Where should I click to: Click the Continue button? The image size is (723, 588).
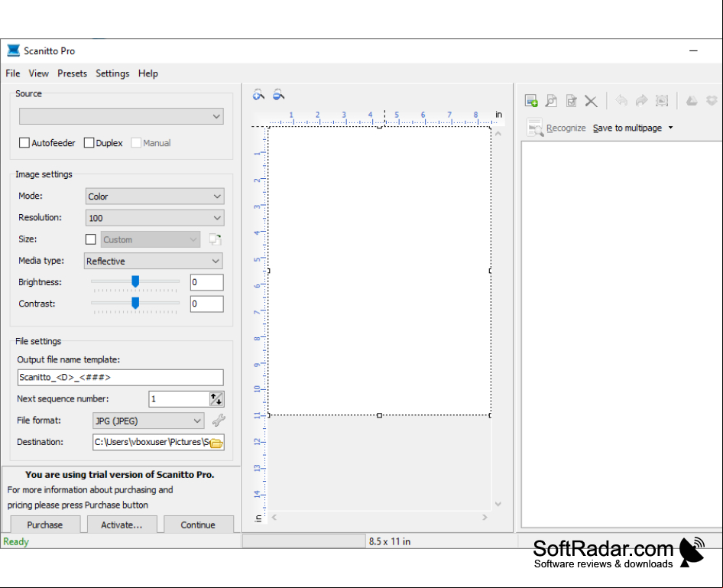(198, 525)
